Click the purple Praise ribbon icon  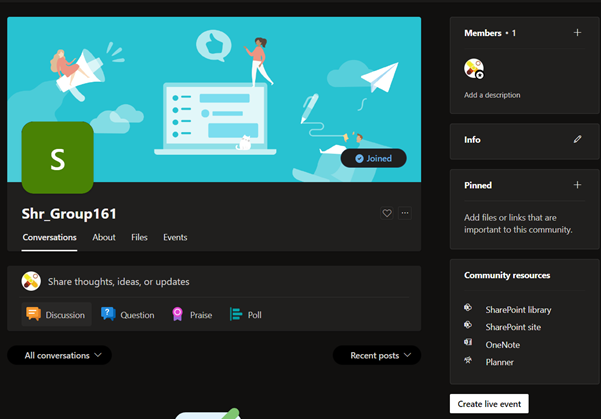point(177,314)
